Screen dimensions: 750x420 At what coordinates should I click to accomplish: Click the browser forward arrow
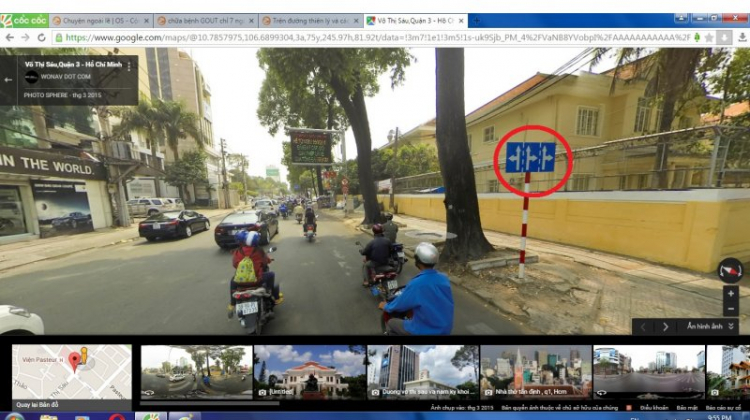pos(25,37)
